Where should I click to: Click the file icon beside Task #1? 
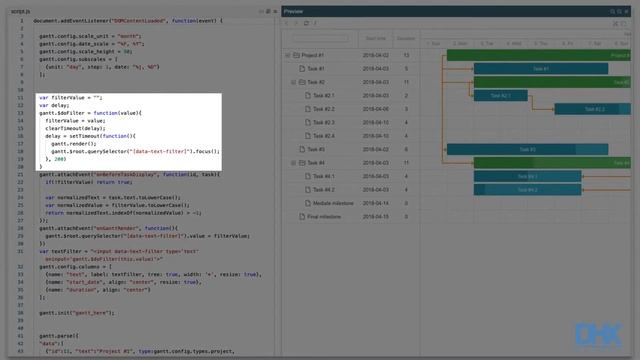click(x=302, y=69)
